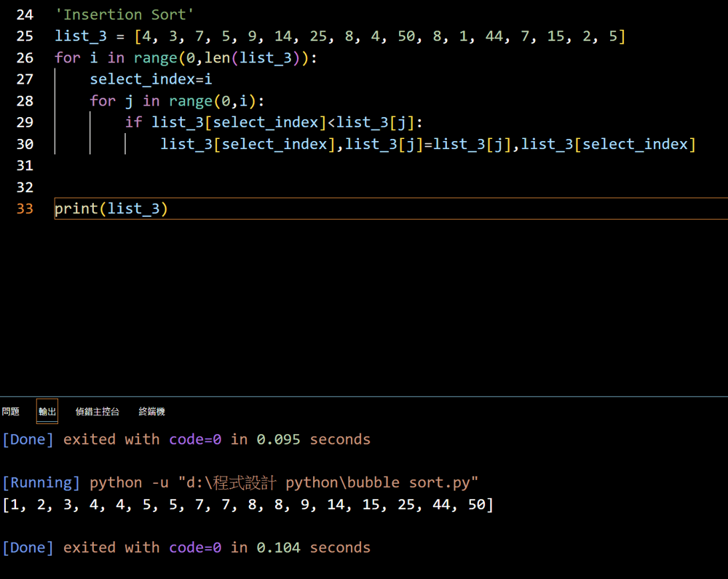Switch to the 問題 panel tab
The height and width of the screenshot is (579, 728).
coord(11,412)
